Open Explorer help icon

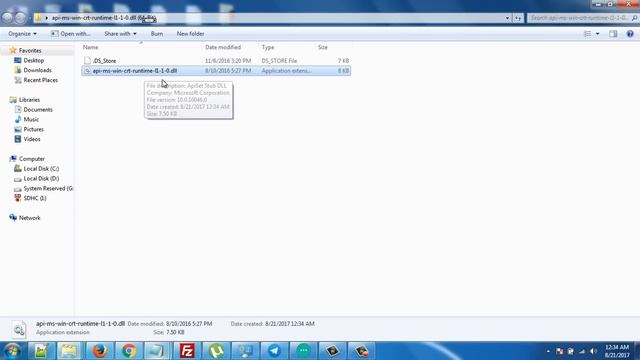630,34
